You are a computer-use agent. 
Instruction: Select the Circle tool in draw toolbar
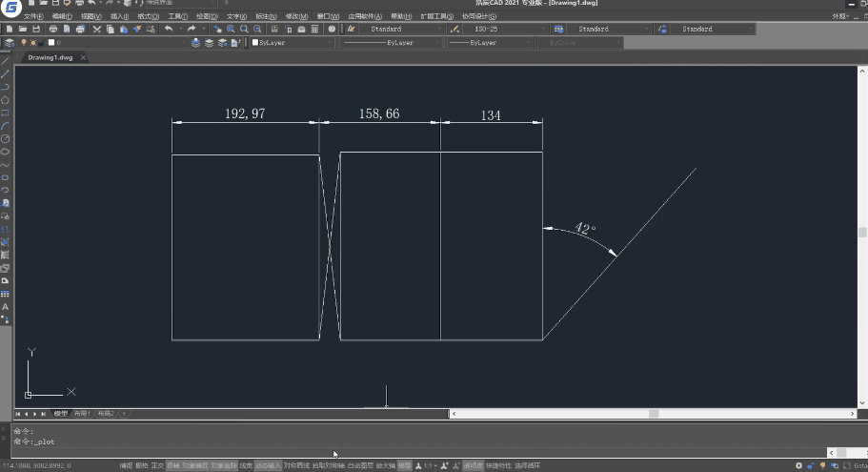pos(5,139)
